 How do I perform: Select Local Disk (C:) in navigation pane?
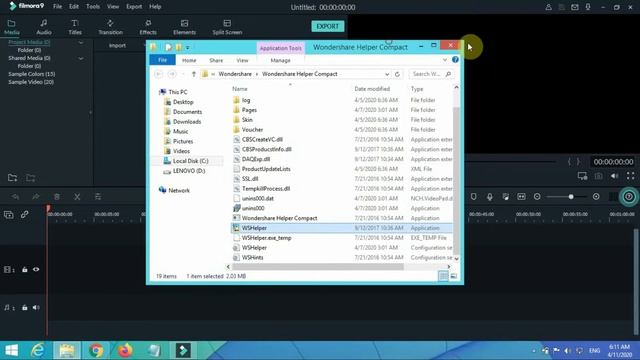pos(191,161)
